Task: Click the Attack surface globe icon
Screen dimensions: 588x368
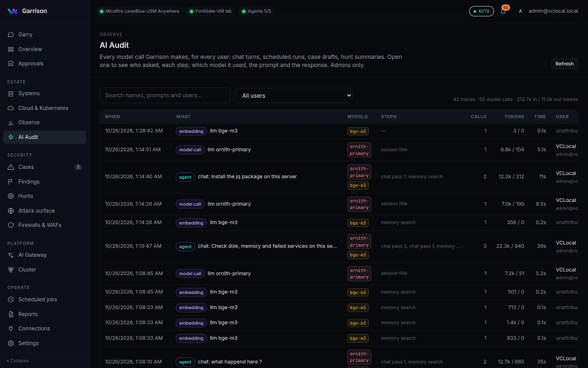Action: coord(11,211)
